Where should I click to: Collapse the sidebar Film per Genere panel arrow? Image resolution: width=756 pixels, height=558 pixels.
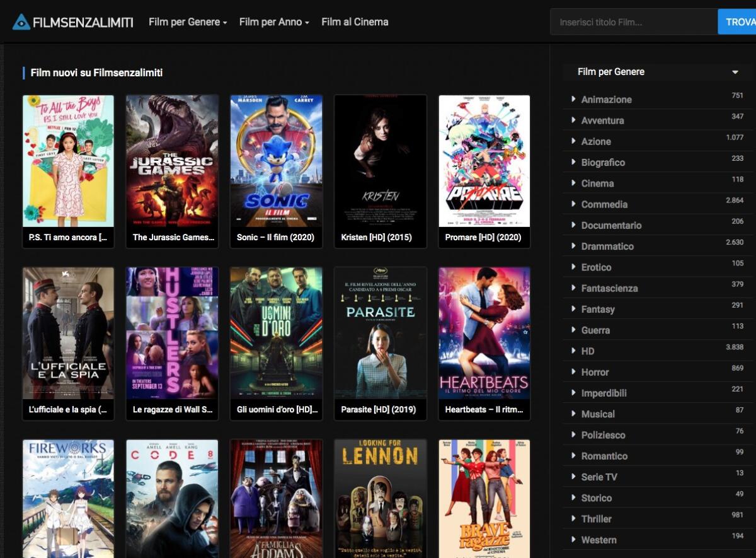(736, 72)
